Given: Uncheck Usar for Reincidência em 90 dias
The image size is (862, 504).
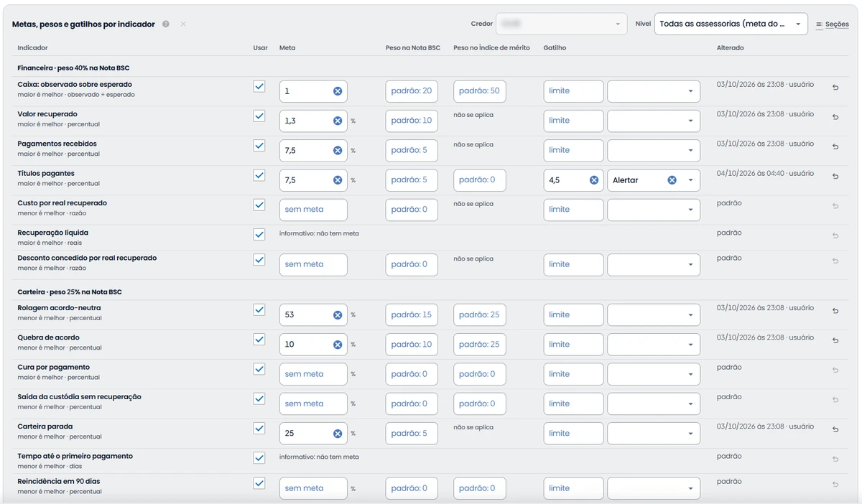Looking at the screenshot, I should (x=259, y=483).
